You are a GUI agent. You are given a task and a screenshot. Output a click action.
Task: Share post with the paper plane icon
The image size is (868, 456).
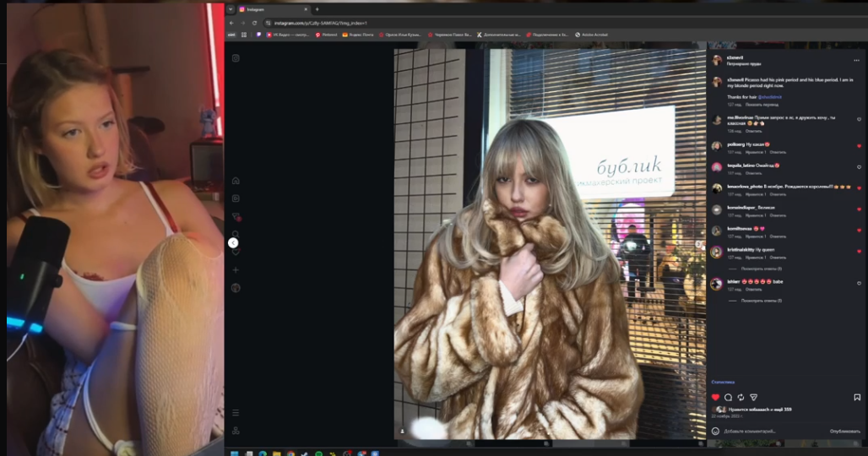[x=753, y=398]
